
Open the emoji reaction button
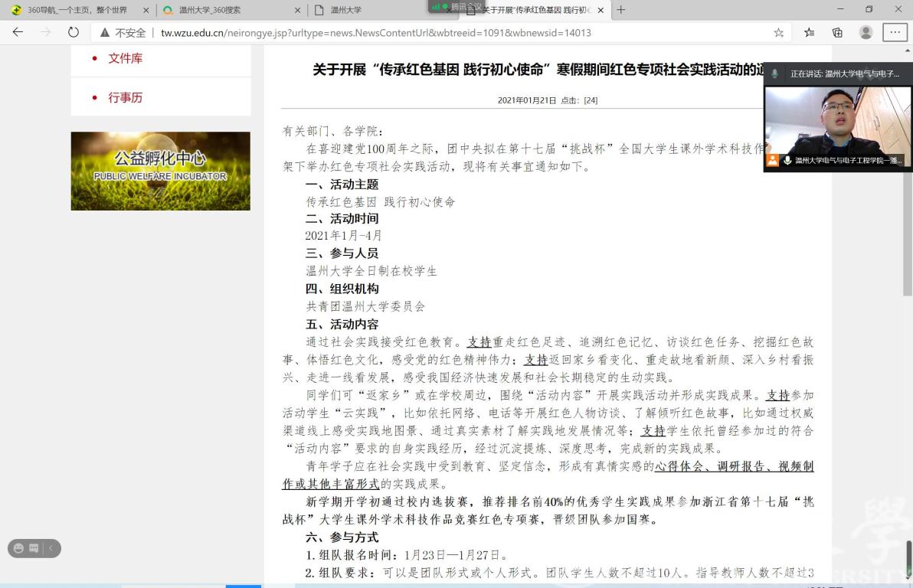click(x=18, y=548)
